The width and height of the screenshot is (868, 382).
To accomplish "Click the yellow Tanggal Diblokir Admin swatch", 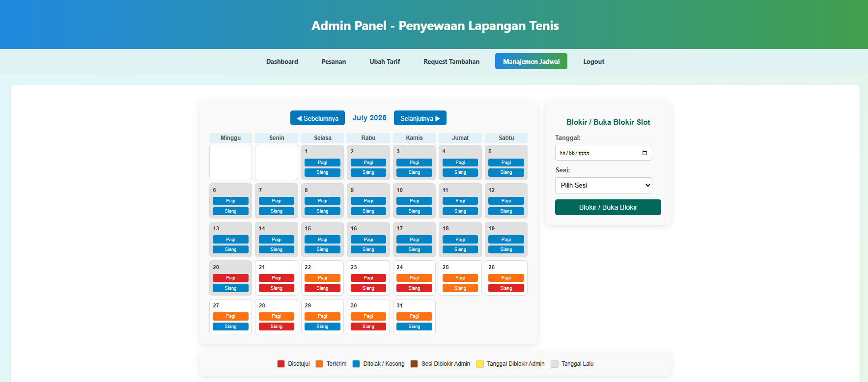I will [x=480, y=364].
